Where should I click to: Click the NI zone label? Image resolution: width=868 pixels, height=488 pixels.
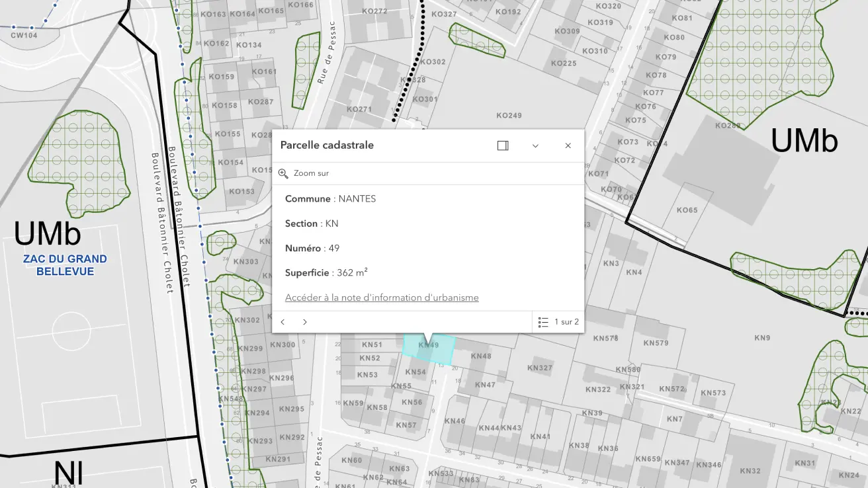click(x=68, y=473)
